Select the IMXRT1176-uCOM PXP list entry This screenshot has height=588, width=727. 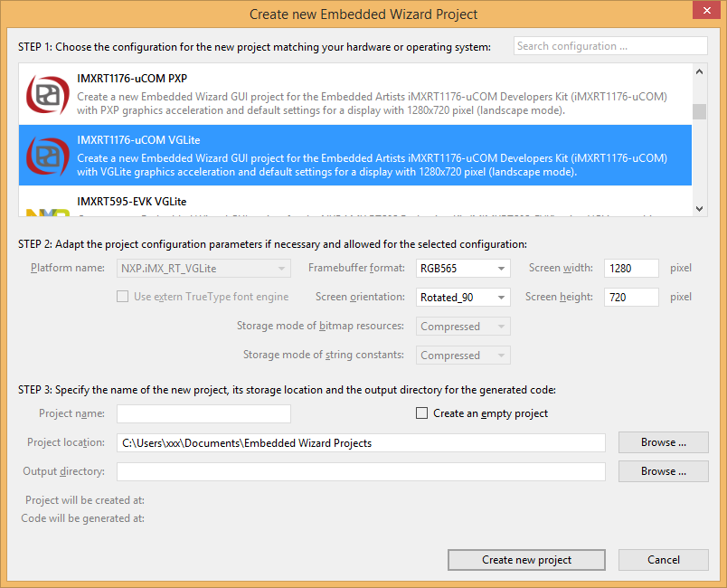click(362, 94)
